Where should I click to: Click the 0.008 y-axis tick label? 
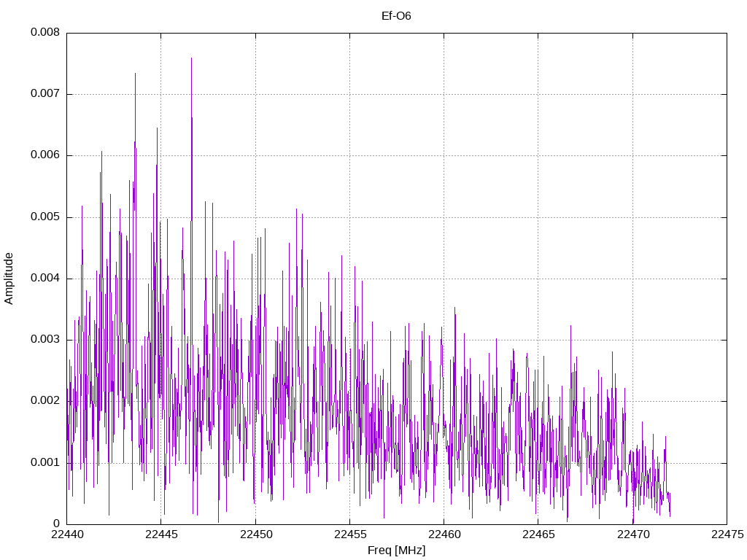(x=45, y=32)
